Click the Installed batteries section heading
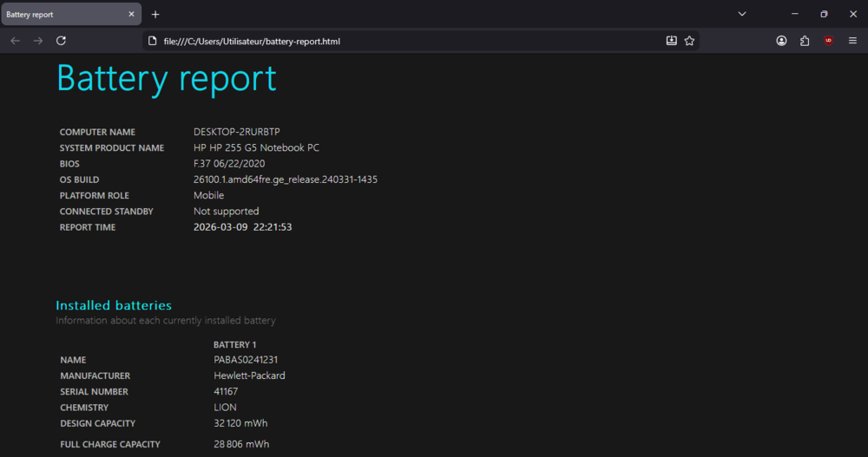868x457 pixels. point(114,305)
